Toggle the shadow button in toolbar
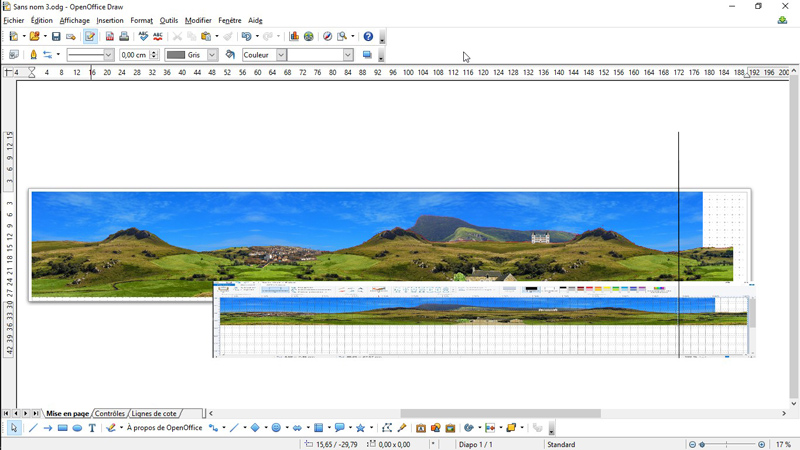 (367, 55)
